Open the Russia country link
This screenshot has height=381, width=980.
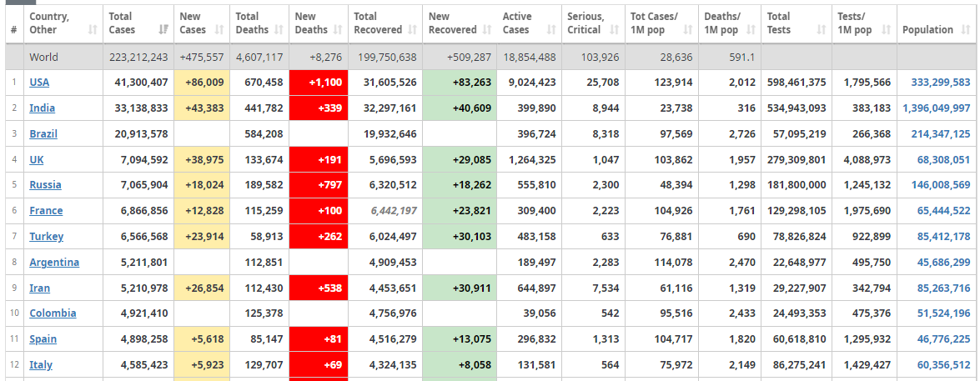(45, 185)
